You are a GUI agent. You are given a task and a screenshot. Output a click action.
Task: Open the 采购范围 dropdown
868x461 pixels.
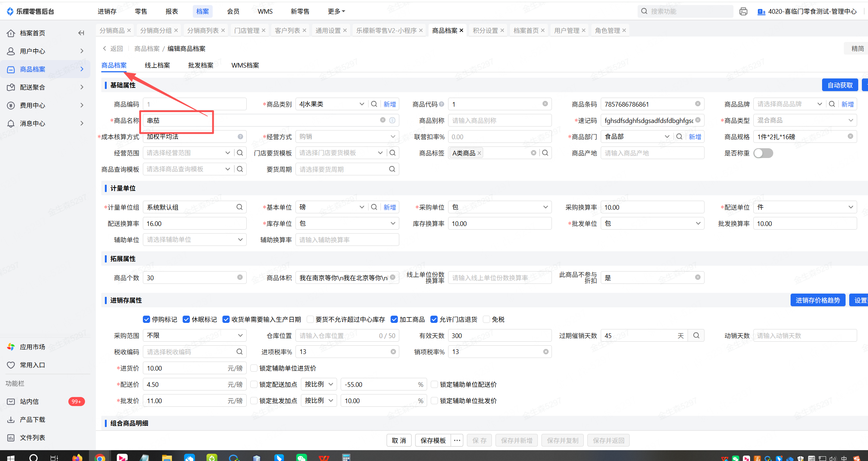pos(195,336)
